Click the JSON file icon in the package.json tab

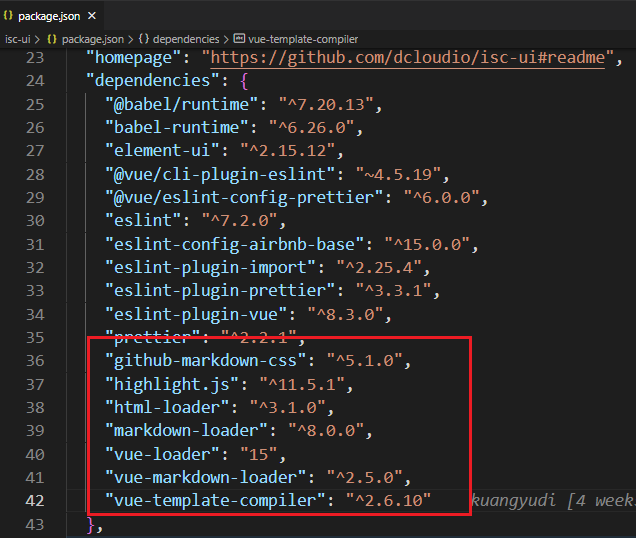8,15
